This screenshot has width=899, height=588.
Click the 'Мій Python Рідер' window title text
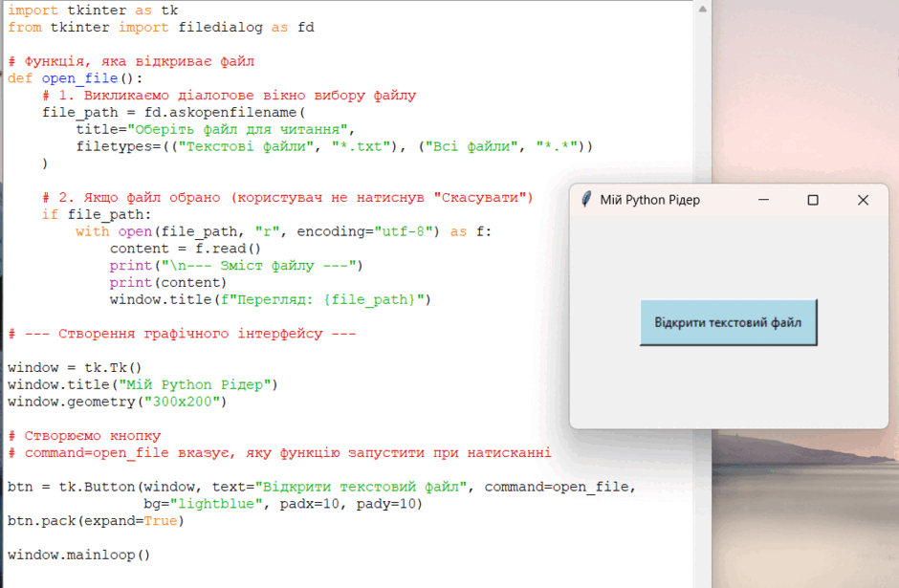[x=649, y=200]
